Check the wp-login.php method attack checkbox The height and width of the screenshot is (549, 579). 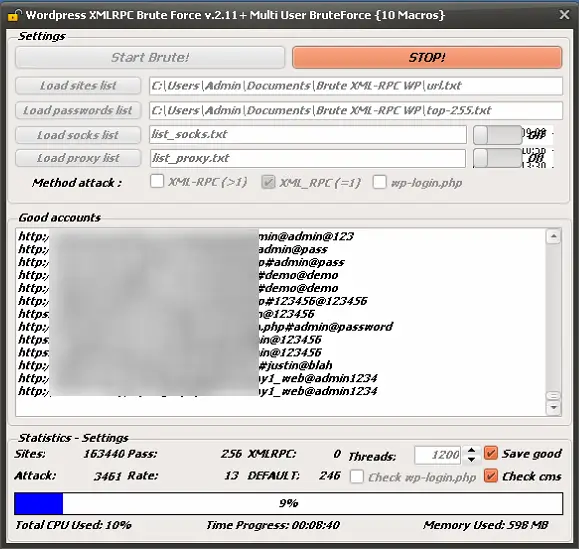(380, 182)
